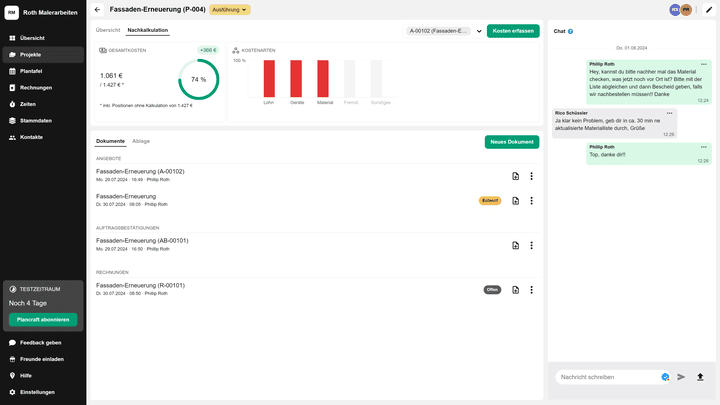This screenshot has width=720, height=405.
Task: Click the pencil edit icon top right
Action: tap(709, 9)
